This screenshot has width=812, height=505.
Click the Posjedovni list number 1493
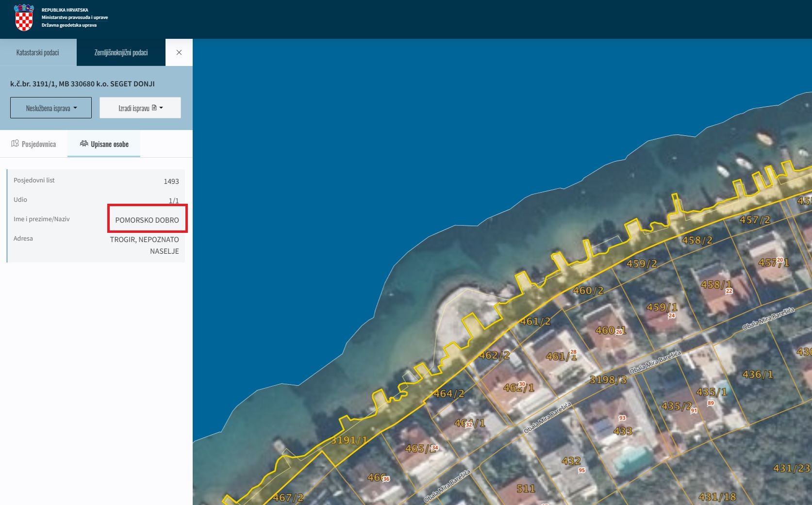coord(171,181)
